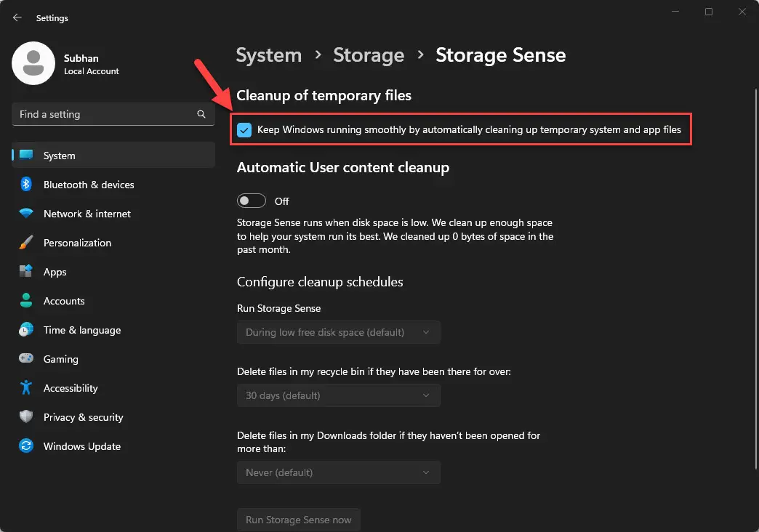759x532 pixels.
Task: Close the Settings window
Action: (x=742, y=12)
